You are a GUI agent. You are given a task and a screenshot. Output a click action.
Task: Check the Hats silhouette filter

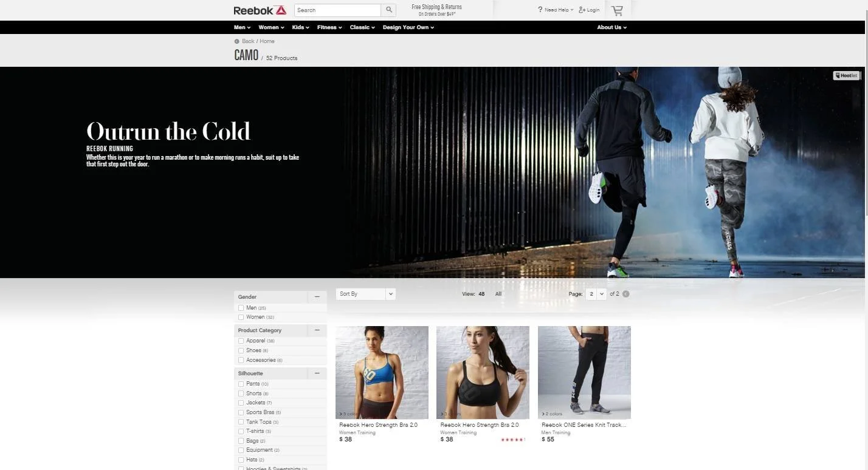coord(241,460)
